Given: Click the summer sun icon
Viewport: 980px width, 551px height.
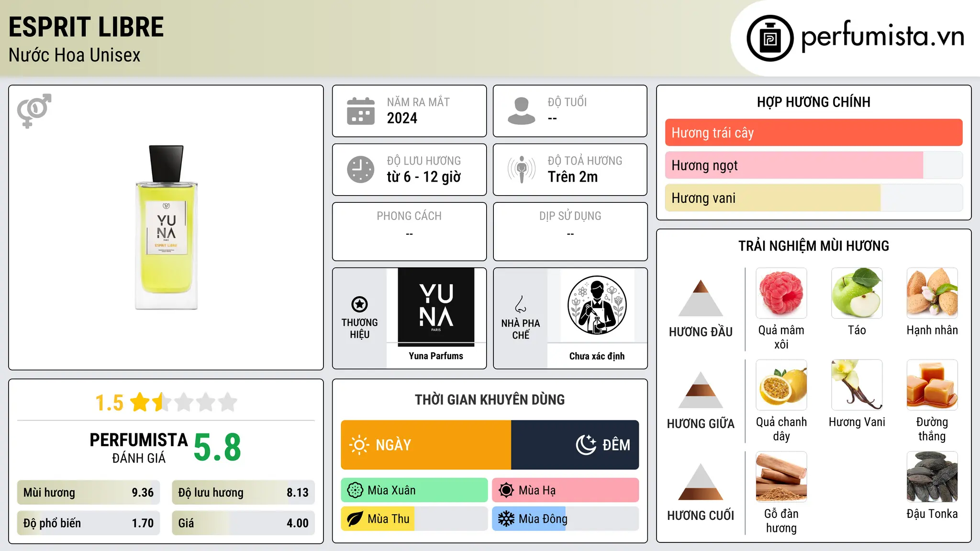Looking at the screenshot, I should click(x=506, y=490).
